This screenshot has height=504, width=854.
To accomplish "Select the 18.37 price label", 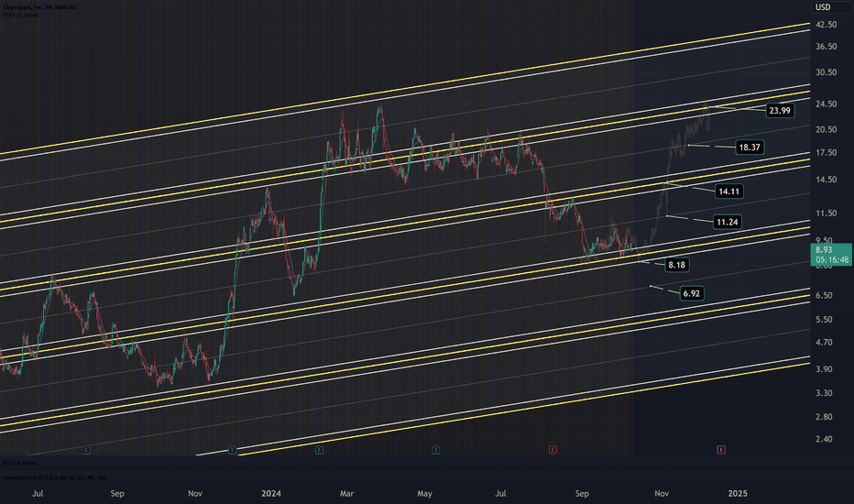I will pos(750,148).
